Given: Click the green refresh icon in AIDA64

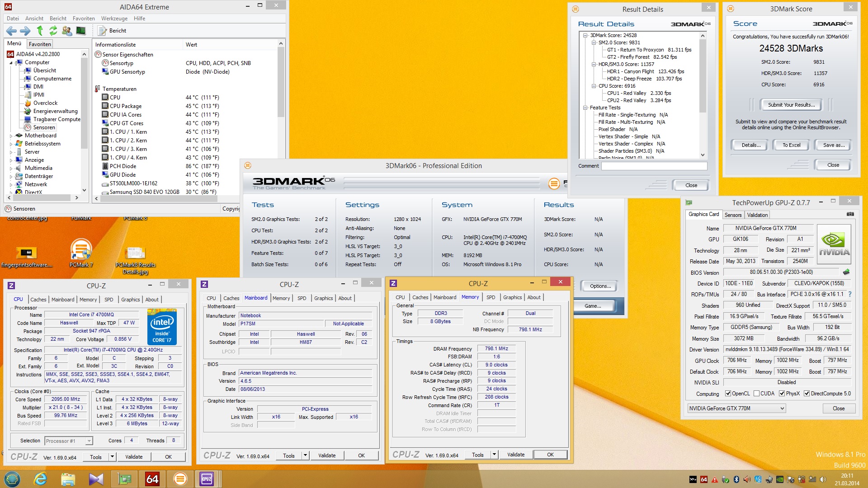Looking at the screenshot, I should (x=53, y=31).
